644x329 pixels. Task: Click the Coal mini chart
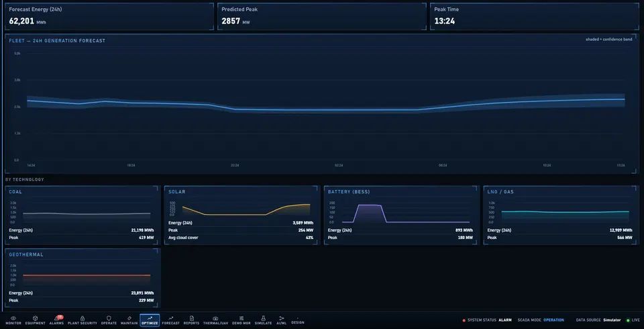87,213
